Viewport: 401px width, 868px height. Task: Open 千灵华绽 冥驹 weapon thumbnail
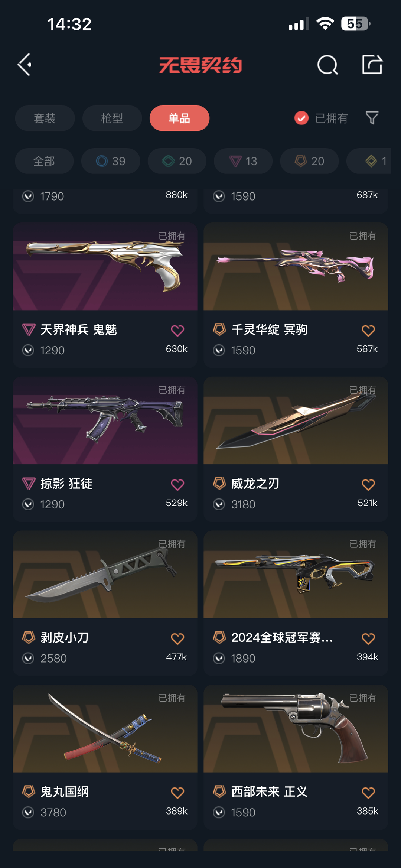pyautogui.click(x=296, y=266)
